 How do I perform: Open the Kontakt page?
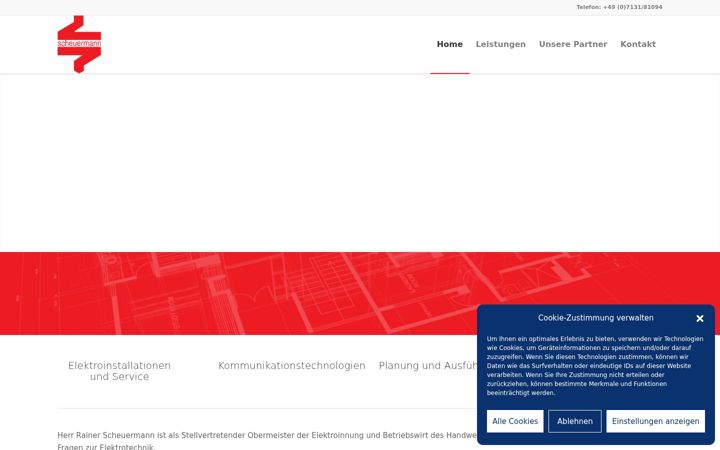(638, 44)
